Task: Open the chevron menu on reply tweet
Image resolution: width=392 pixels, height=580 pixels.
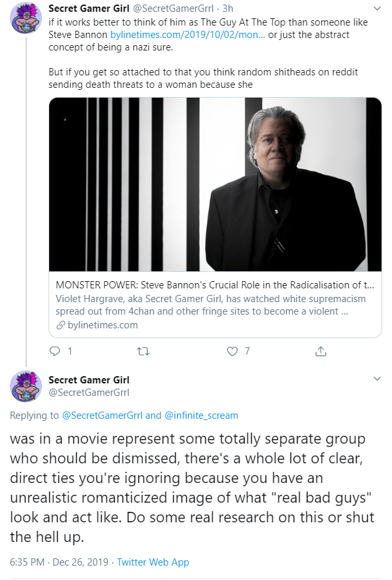Action: click(x=377, y=378)
